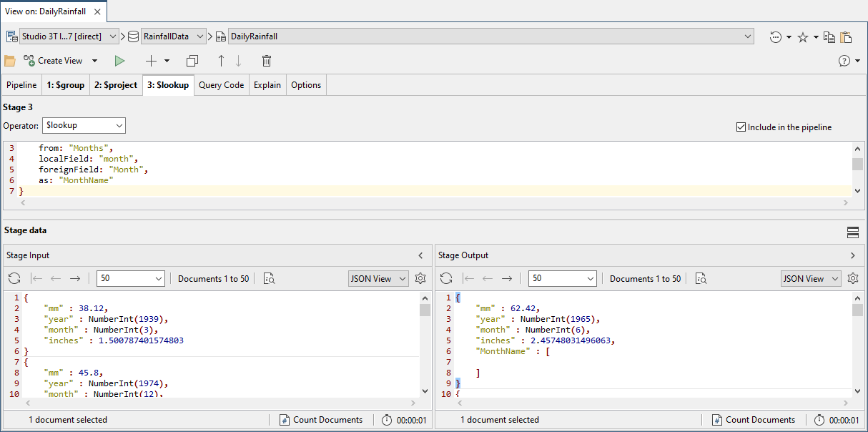The width and height of the screenshot is (868, 432).
Task: Run the aggregation pipeline with the green play icon
Action: click(120, 61)
